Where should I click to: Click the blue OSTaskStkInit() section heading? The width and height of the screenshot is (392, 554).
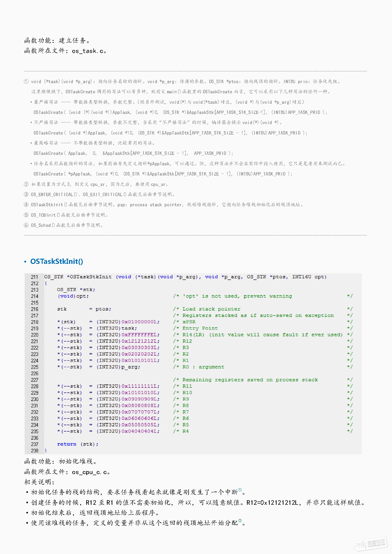coord(56,261)
